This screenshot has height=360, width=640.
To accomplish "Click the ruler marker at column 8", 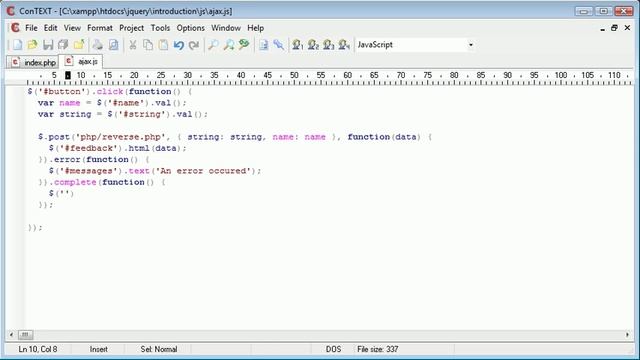I will [68, 76].
